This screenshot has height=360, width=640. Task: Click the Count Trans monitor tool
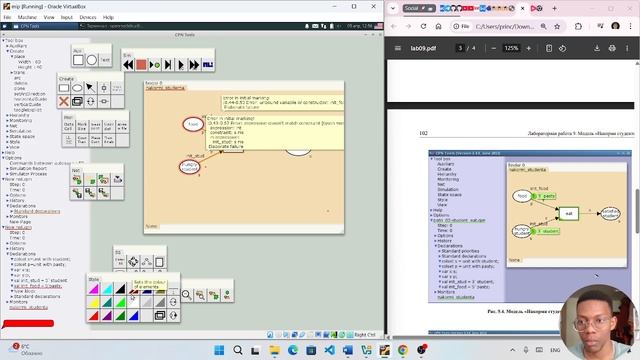coord(82,140)
